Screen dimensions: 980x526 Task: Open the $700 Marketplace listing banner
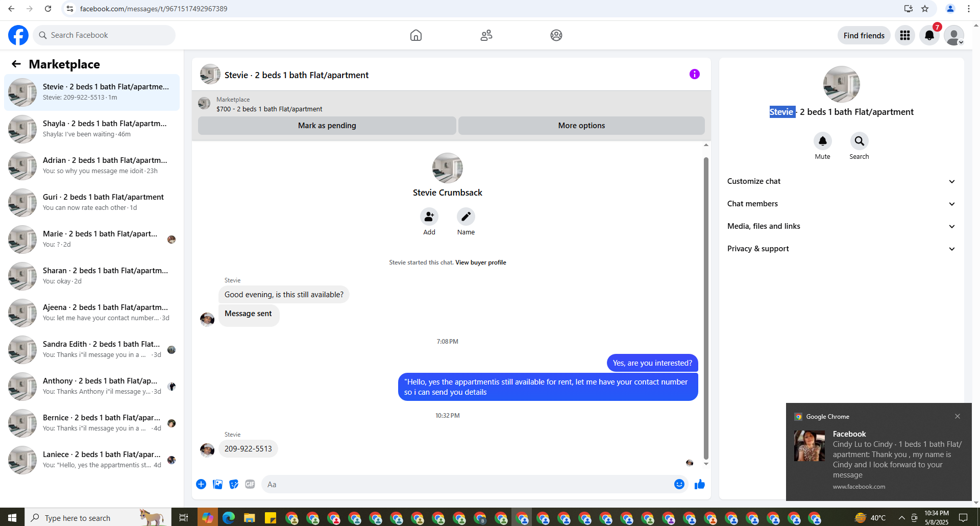coord(451,104)
